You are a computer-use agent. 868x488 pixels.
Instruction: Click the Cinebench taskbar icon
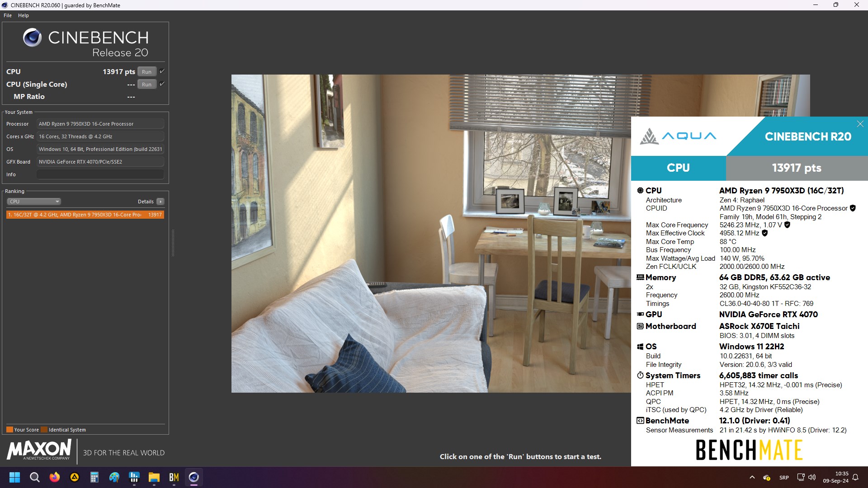click(193, 477)
